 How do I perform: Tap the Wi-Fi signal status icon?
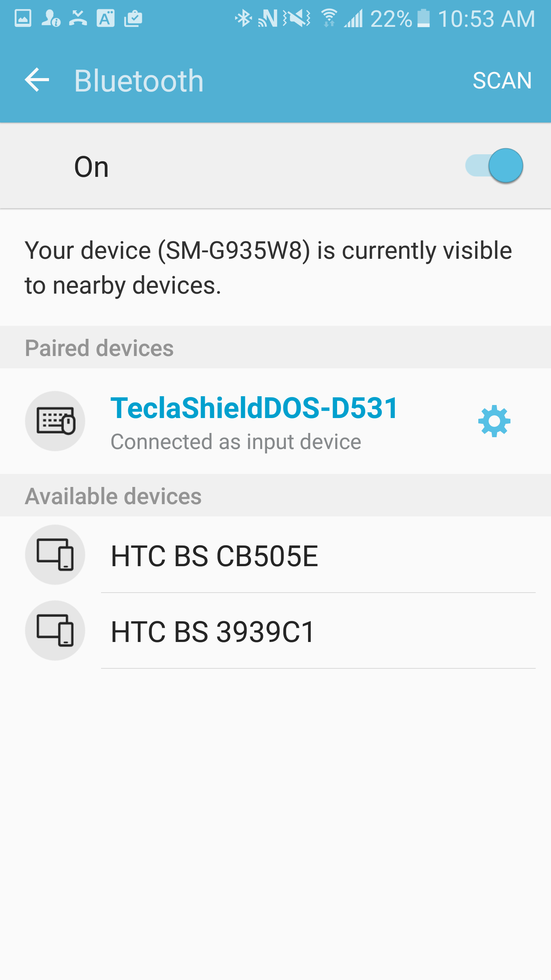pyautogui.click(x=329, y=18)
